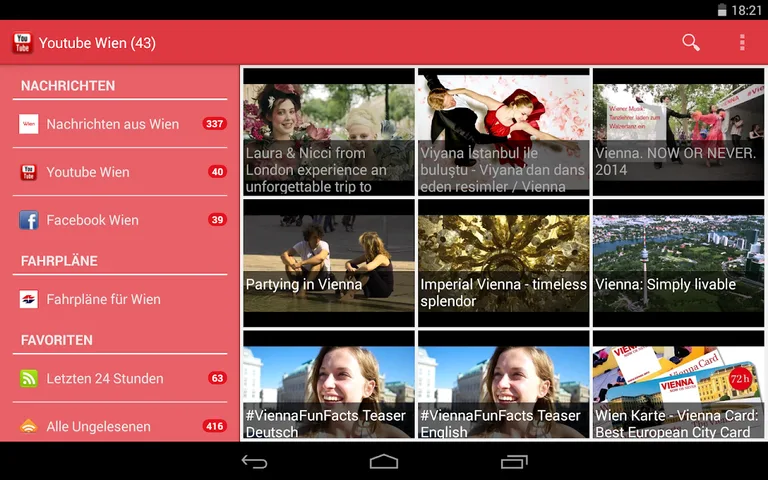Click the 337 unread badge

pyautogui.click(x=215, y=124)
